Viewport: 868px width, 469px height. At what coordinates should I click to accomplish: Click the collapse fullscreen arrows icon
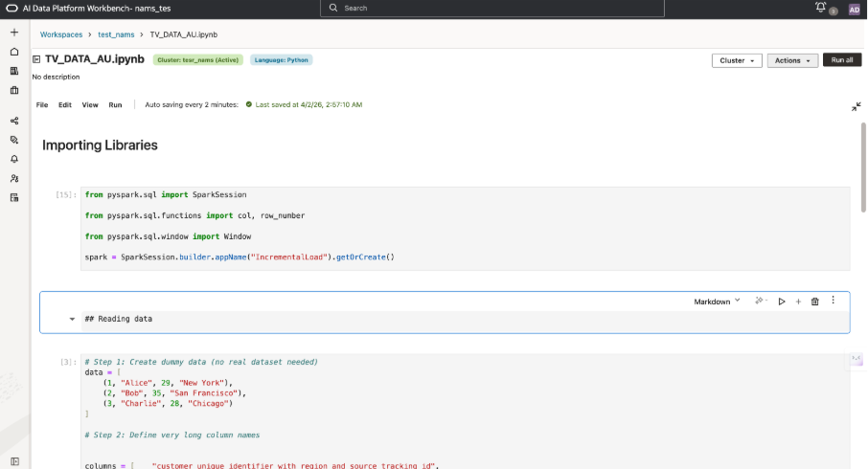click(x=856, y=106)
